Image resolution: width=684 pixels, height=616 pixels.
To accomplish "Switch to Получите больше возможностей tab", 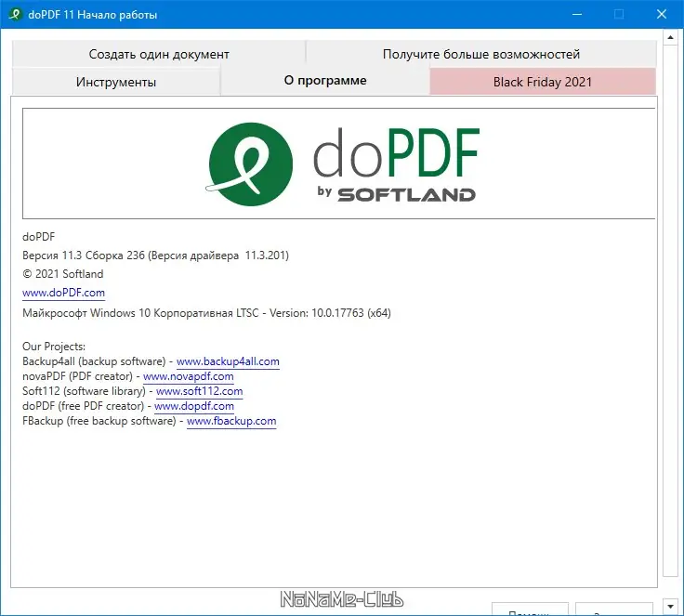I will [481, 54].
